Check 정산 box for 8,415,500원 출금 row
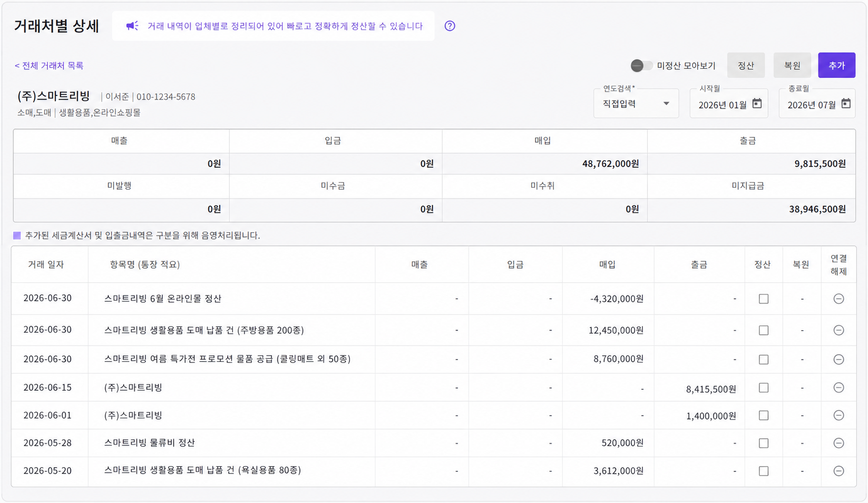 (x=763, y=388)
